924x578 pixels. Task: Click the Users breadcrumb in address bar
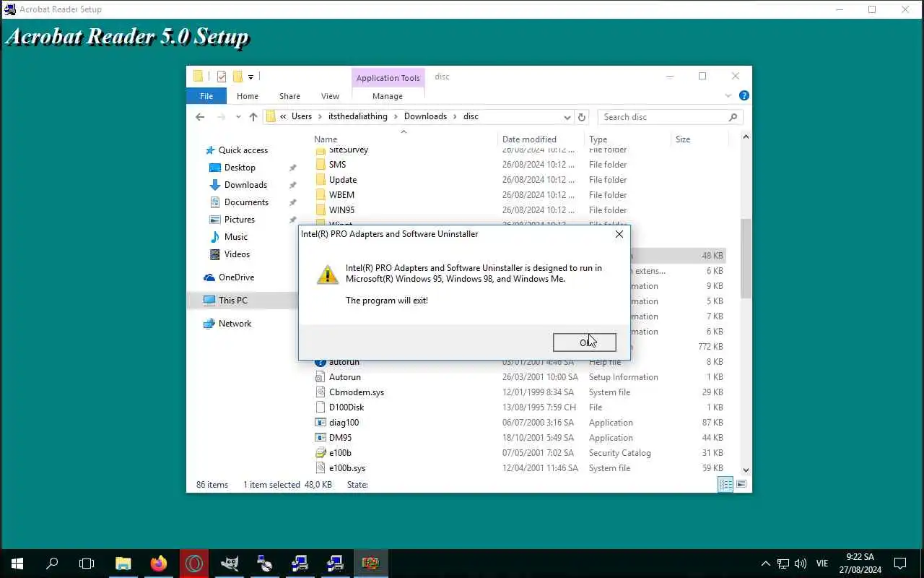coord(302,116)
